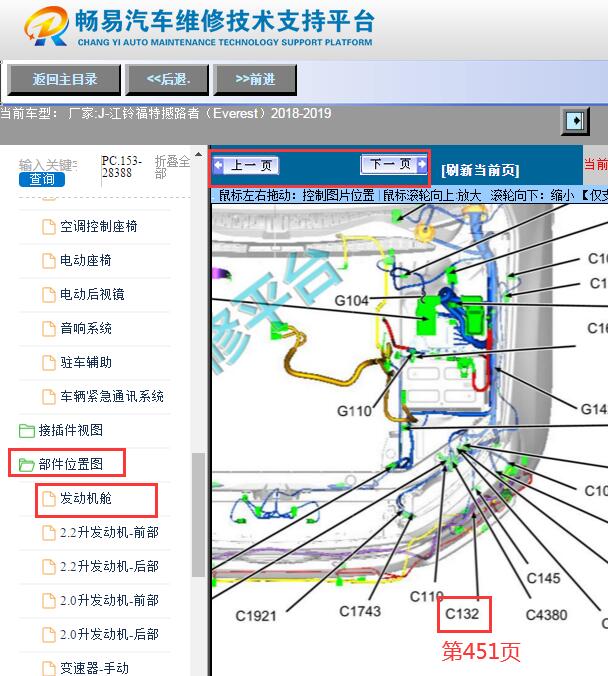Viewport: 608px width, 676px height.
Task: Click the 折叠全部 collapse all link
Action: point(172,167)
